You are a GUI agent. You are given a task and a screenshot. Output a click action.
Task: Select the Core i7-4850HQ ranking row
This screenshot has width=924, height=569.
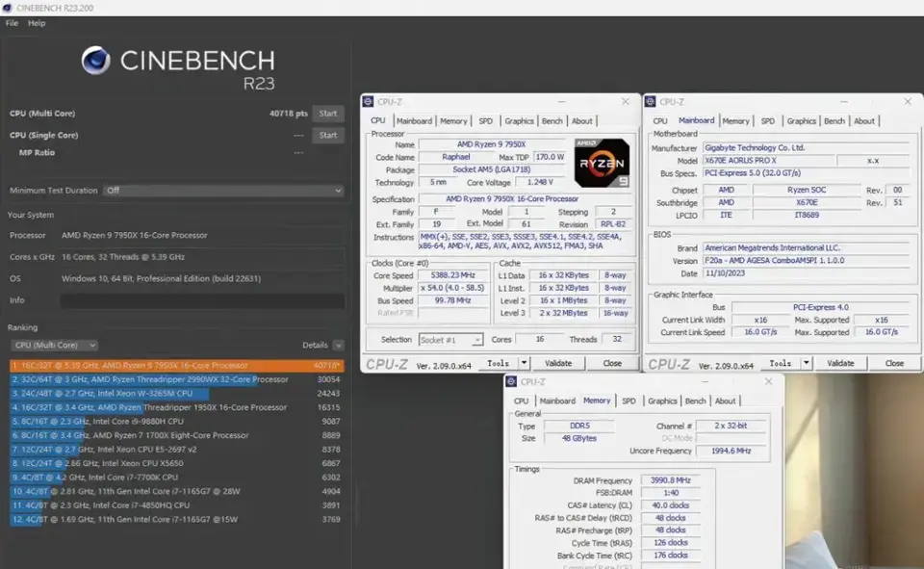click(177, 505)
